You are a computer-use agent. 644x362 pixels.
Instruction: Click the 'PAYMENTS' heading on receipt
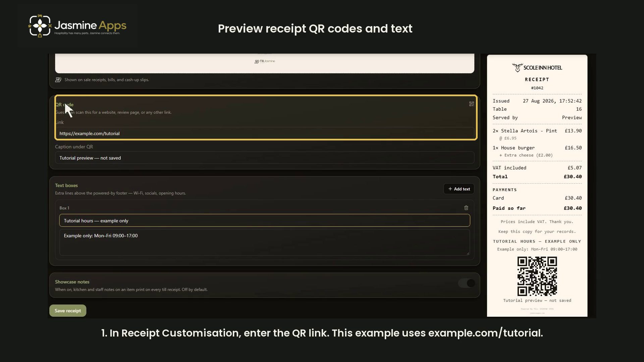click(x=504, y=190)
